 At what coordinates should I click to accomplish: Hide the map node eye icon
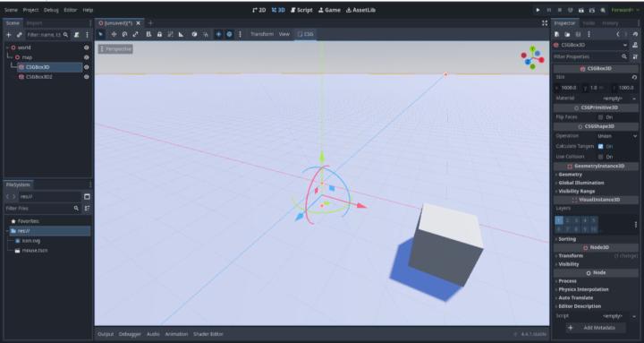(x=86, y=57)
